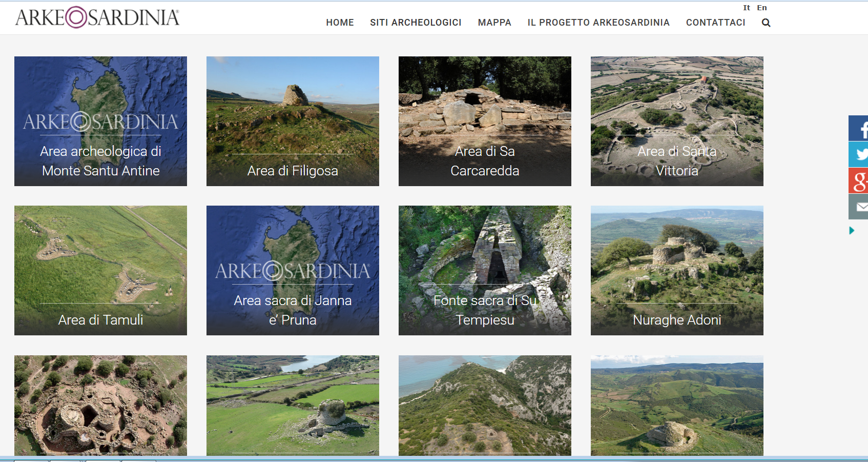This screenshot has height=462, width=868.
Task: Open the Contattaci page
Action: [x=715, y=23]
